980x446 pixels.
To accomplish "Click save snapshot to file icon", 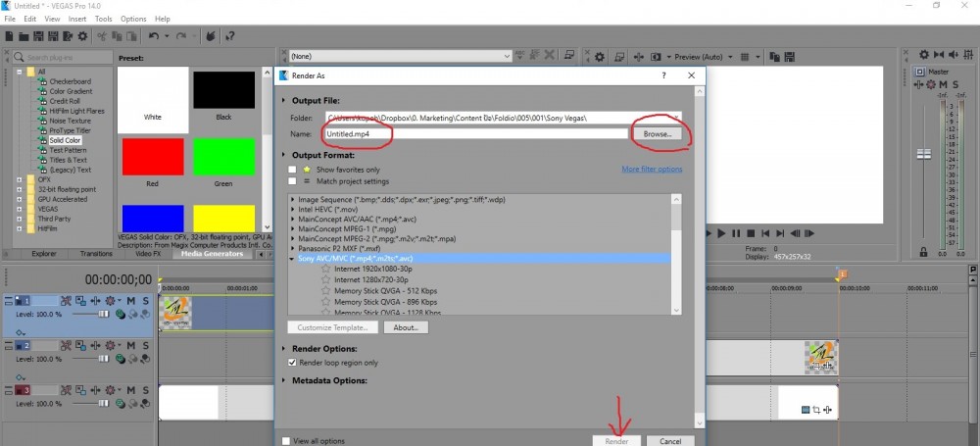I will (x=787, y=57).
